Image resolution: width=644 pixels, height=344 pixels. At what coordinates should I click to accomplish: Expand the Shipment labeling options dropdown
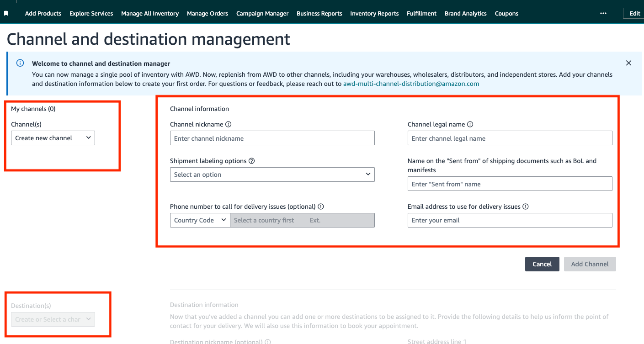pos(272,175)
